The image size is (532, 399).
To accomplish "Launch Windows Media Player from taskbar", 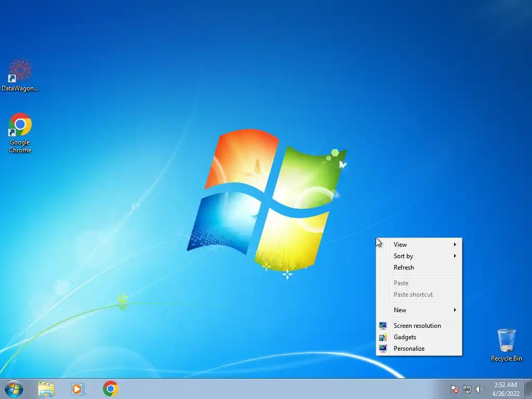I will (x=77, y=389).
